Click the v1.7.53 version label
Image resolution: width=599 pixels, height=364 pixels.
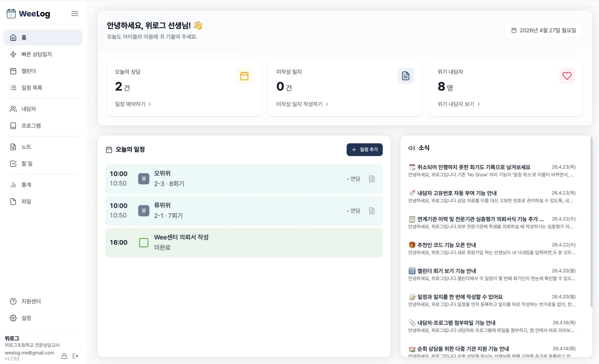pyautogui.click(x=12, y=359)
